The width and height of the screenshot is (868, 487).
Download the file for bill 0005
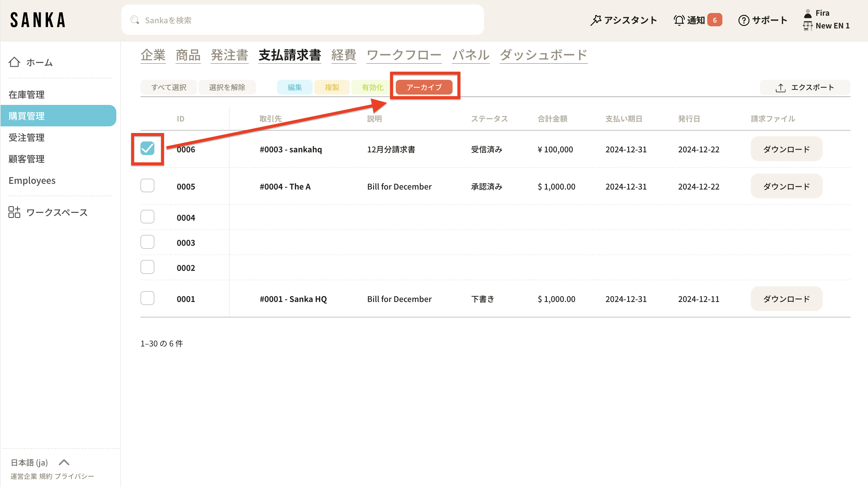(x=786, y=186)
